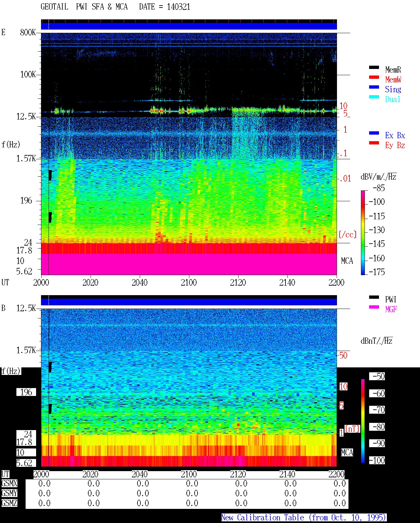This screenshot has height=523, width=420.
Task: Click the E panel's 2140 time label
Action: 287,282
